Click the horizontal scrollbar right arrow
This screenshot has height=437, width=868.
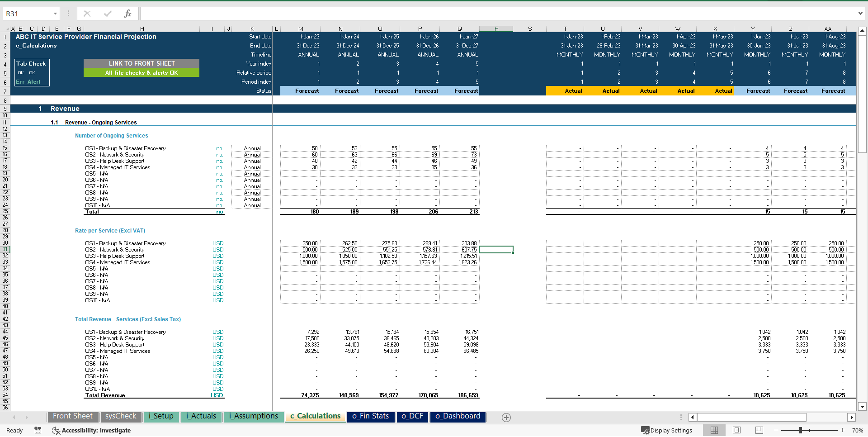(x=852, y=417)
